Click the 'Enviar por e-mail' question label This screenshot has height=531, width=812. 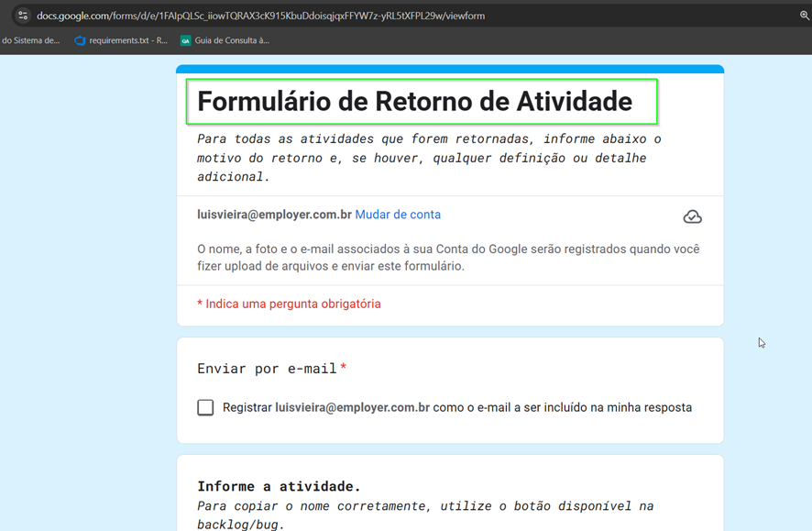click(x=268, y=369)
